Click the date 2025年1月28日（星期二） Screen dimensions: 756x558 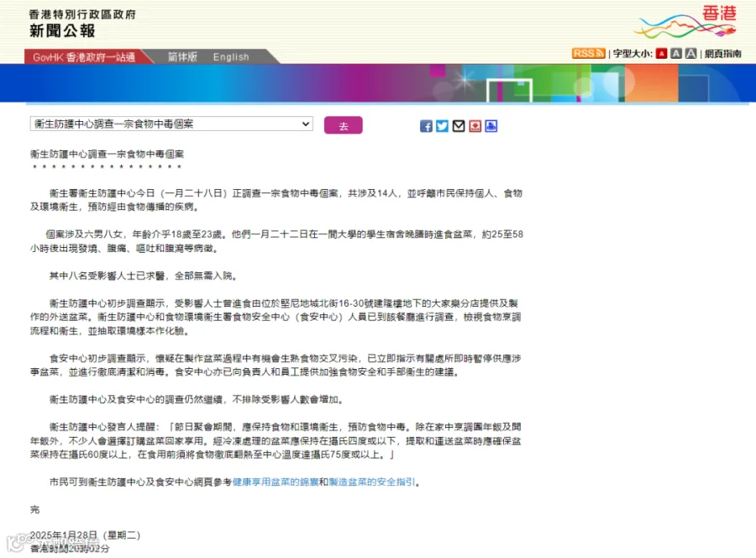tap(86, 534)
